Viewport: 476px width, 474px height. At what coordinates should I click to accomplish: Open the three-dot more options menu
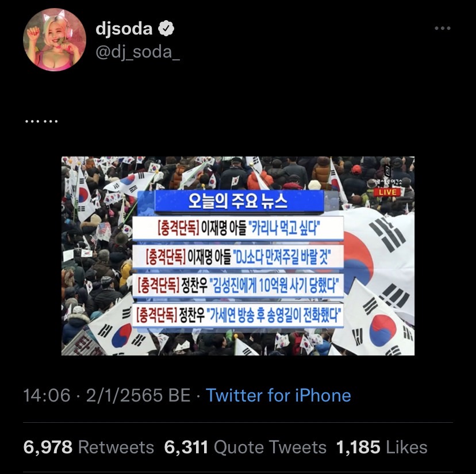pyautogui.click(x=442, y=28)
